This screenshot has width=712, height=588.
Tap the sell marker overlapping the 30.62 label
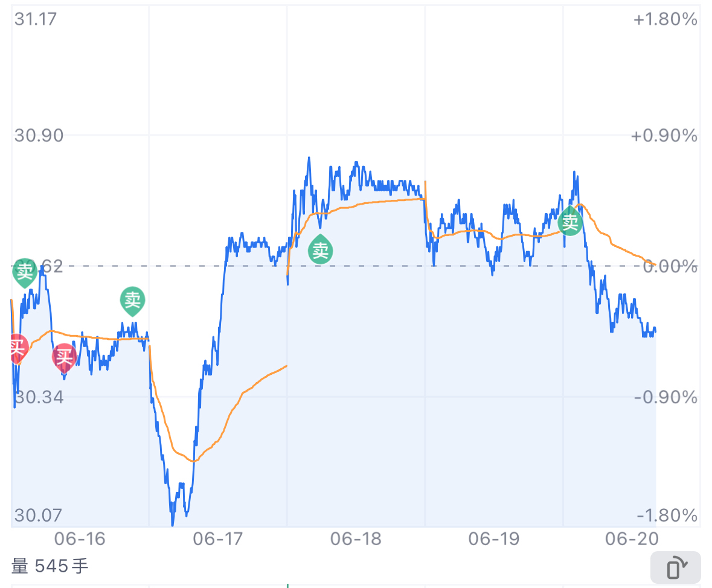(25, 273)
